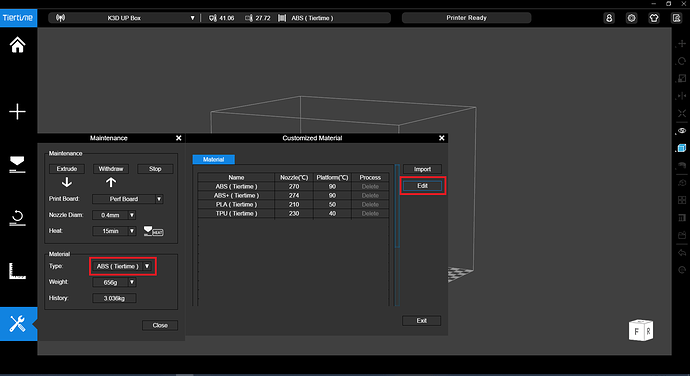The height and width of the screenshot is (376, 690).
Task: Expand the Material Type ABS dropdown
Action: [x=123, y=266]
